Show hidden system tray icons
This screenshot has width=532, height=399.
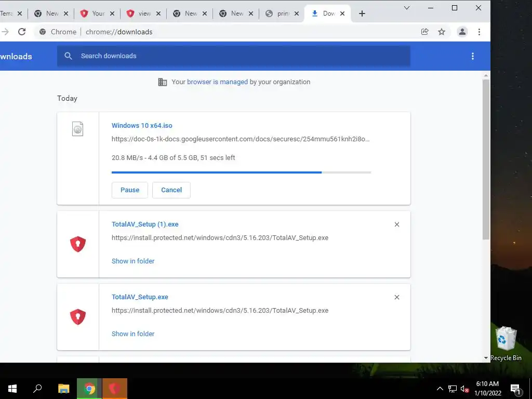pyautogui.click(x=440, y=389)
